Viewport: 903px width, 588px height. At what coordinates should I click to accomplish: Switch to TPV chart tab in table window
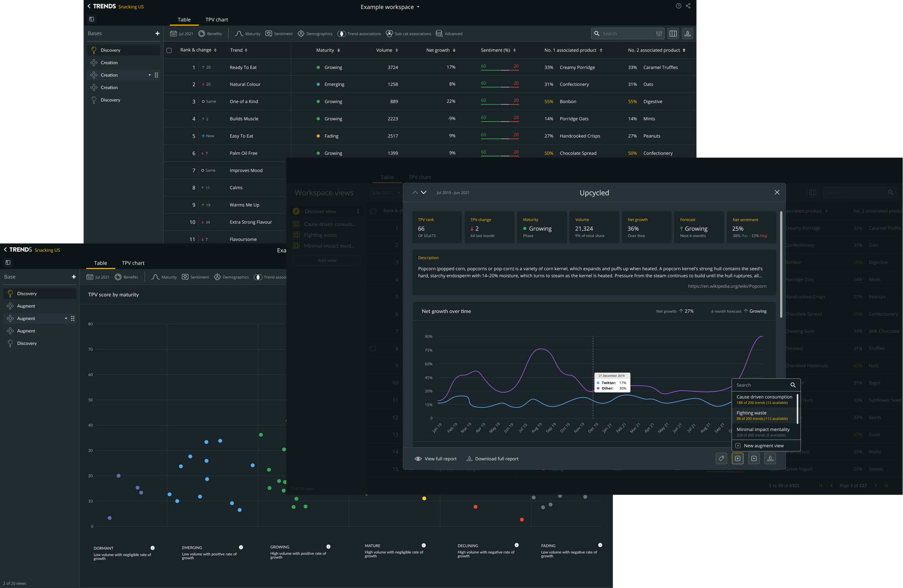pos(217,19)
